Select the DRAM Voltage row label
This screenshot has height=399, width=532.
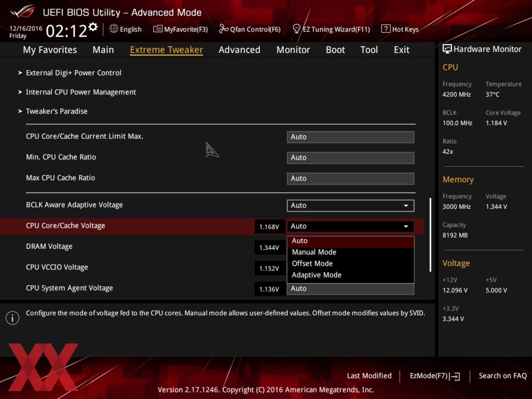(49, 246)
